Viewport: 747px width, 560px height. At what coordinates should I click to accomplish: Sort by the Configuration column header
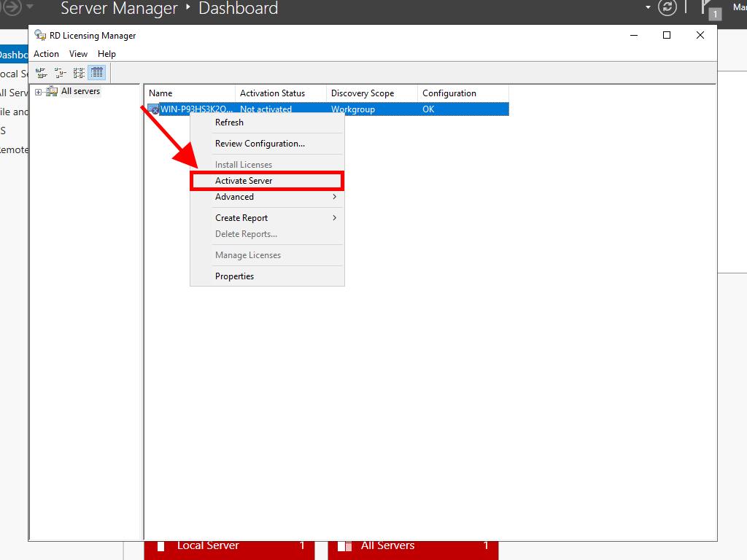click(x=462, y=93)
